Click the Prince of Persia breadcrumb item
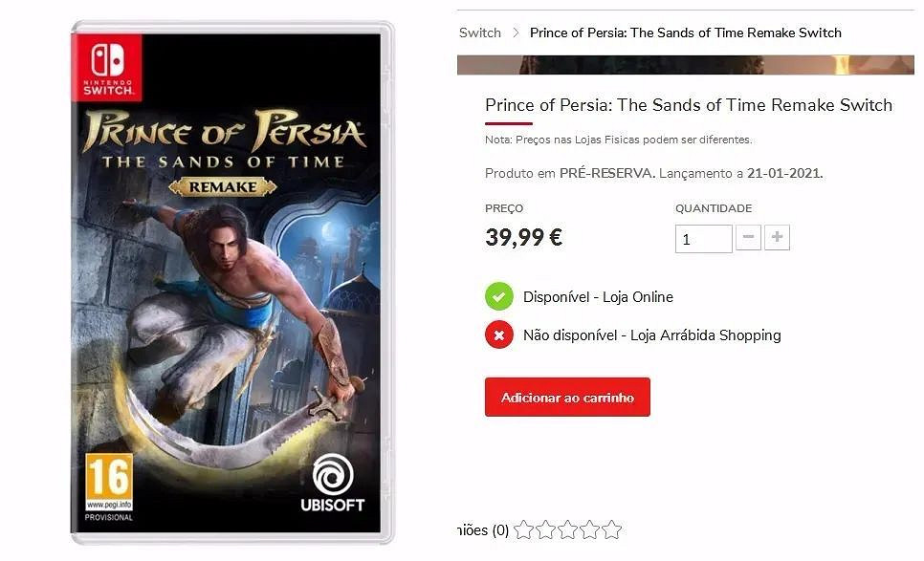 tap(685, 32)
